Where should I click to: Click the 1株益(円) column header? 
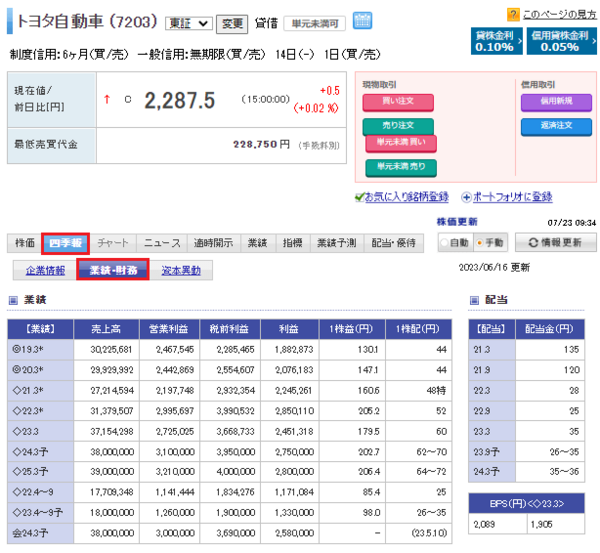click(352, 329)
